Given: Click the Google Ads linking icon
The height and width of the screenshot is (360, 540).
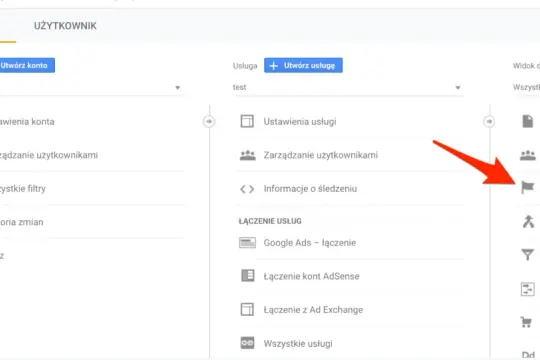Looking at the screenshot, I should coord(247,243).
